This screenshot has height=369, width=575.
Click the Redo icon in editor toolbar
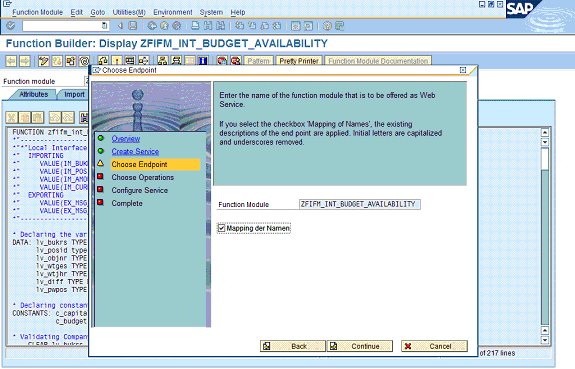click(68, 117)
